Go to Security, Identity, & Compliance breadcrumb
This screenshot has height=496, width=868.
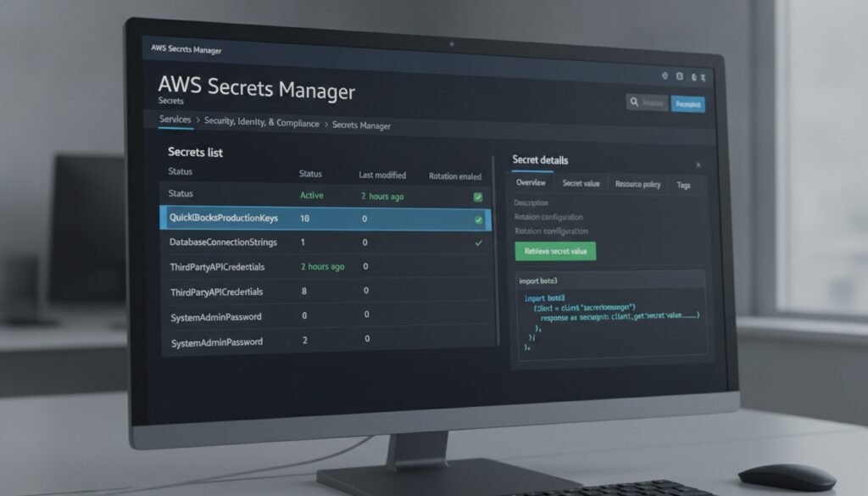pyautogui.click(x=261, y=122)
